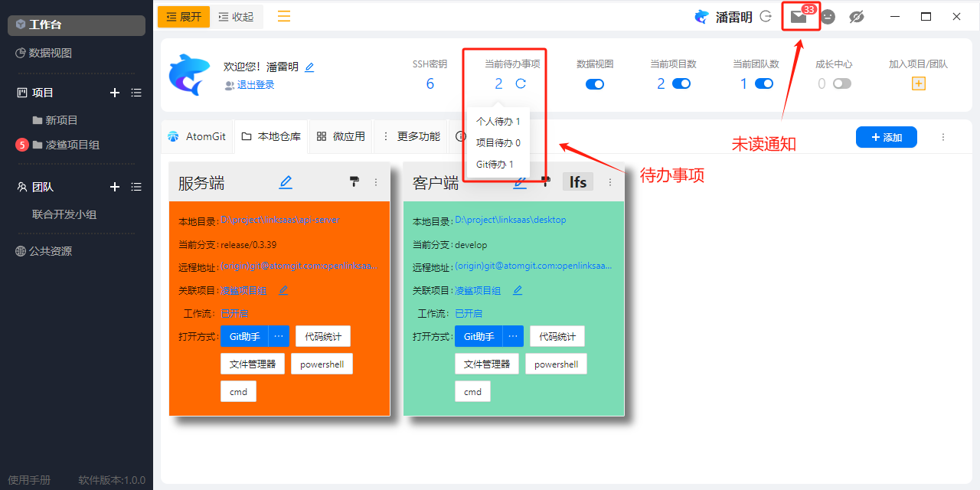Expand Git助手 options on the 服务端 card

(x=279, y=336)
